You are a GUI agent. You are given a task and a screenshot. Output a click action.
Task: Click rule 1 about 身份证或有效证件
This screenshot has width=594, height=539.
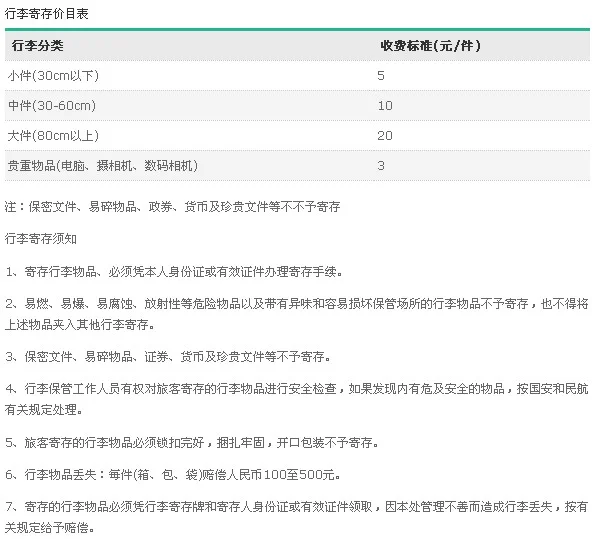[174, 272]
